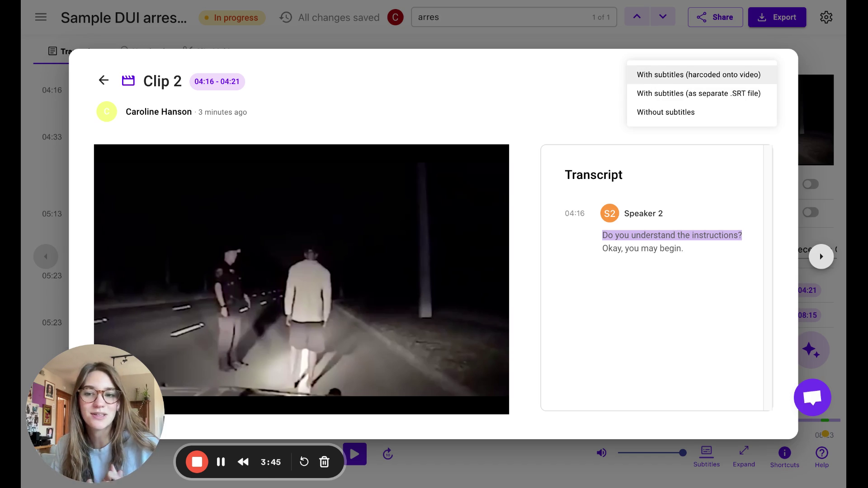This screenshot has height=488, width=868.
Task: Open the Help icon
Action: click(821, 453)
